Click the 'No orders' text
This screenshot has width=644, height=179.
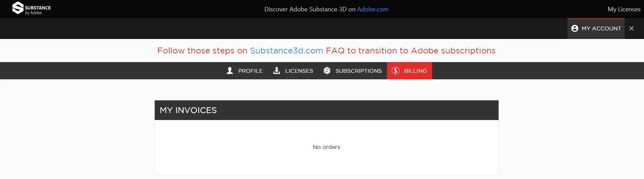(x=326, y=147)
